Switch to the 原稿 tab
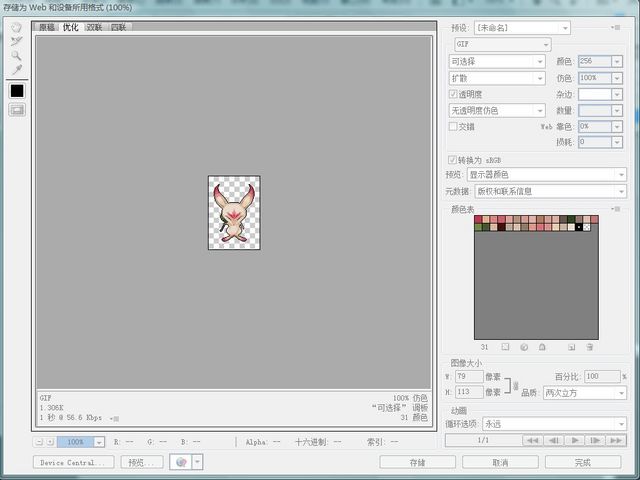 [x=47, y=27]
